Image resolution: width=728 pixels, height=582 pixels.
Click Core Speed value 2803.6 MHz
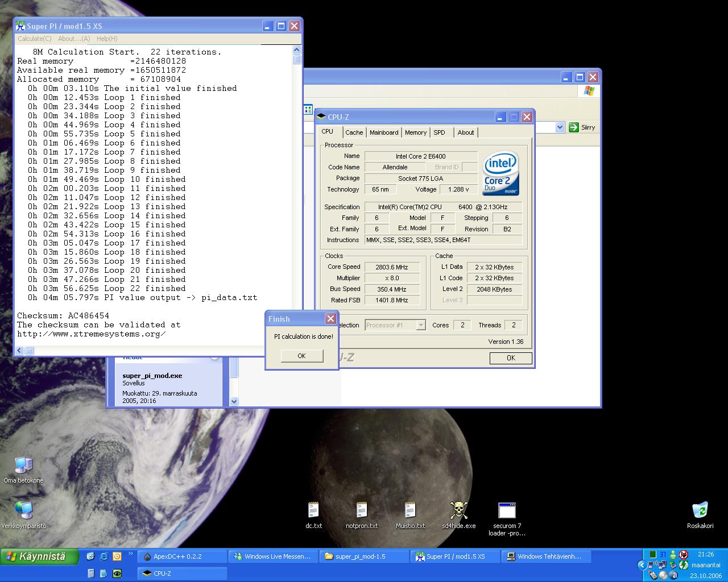392,267
